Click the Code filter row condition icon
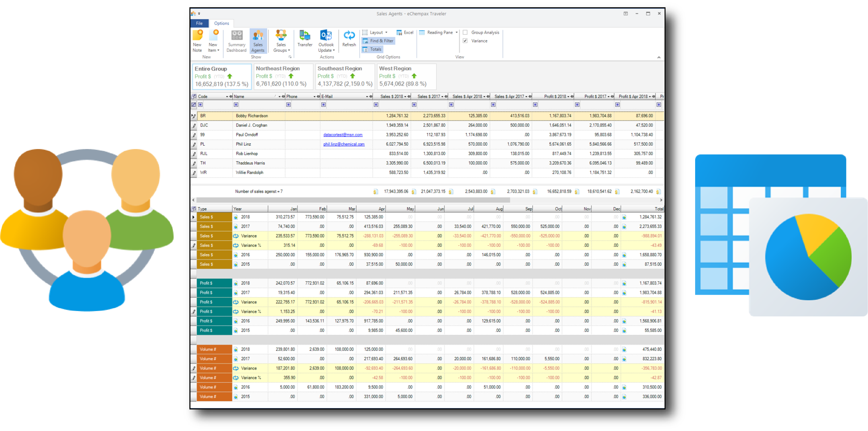868x431 pixels. pos(200,105)
